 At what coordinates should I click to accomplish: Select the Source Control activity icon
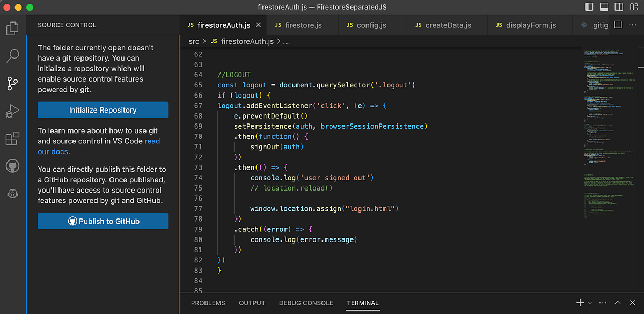click(12, 83)
